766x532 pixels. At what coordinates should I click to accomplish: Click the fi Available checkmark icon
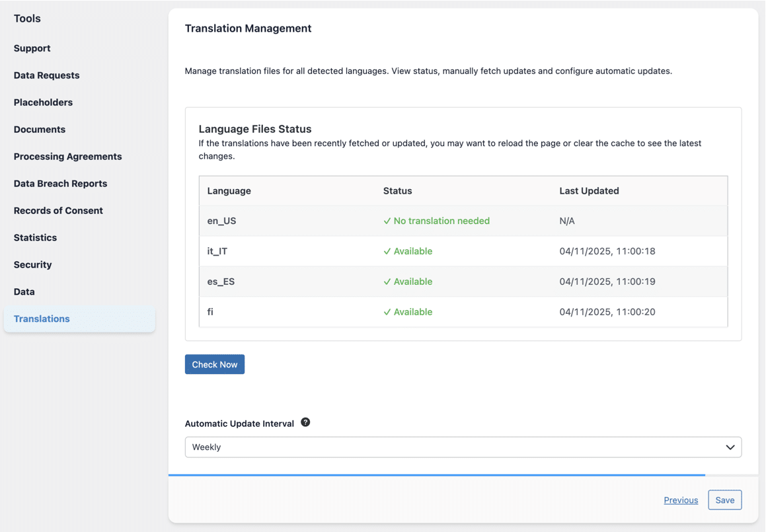(387, 313)
